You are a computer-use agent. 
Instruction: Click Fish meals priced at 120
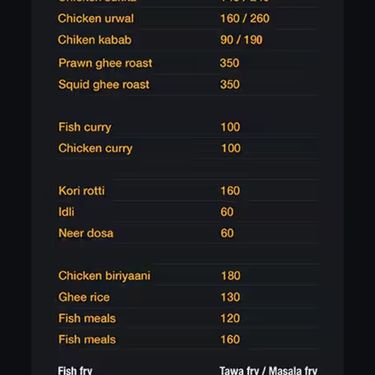point(87,318)
